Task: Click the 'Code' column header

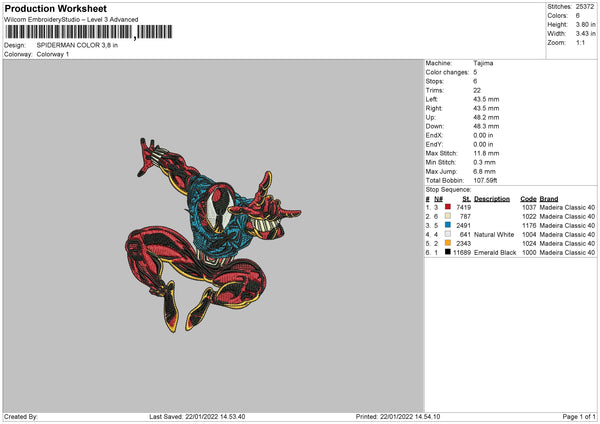Action: click(528, 199)
